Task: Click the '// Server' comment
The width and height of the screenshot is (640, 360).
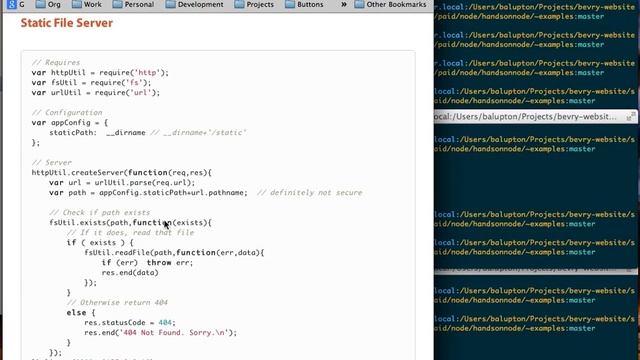Action: click(x=51, y=162)
